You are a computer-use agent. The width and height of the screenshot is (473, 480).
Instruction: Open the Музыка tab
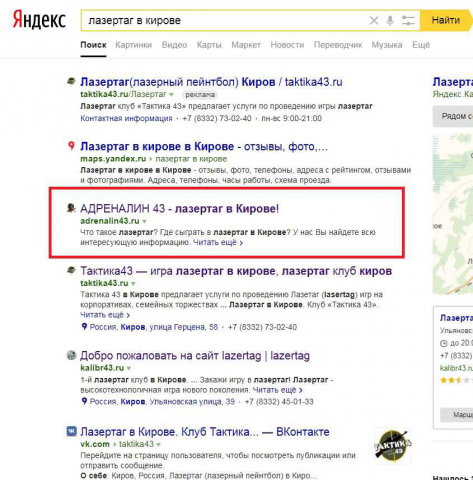[x=387, y=45]
